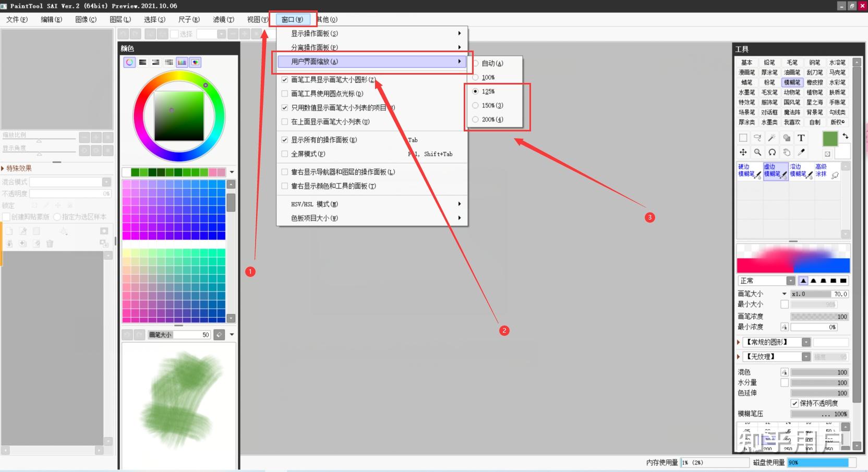Open the 滤镜 menu
The height and width of the screenshot is (472, 868).
(x=223, y=19)
